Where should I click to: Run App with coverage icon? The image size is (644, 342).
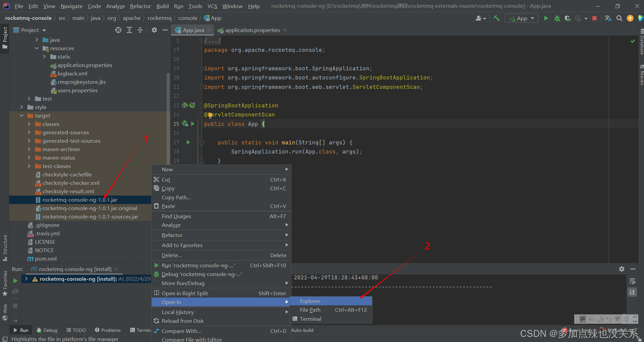568,18
